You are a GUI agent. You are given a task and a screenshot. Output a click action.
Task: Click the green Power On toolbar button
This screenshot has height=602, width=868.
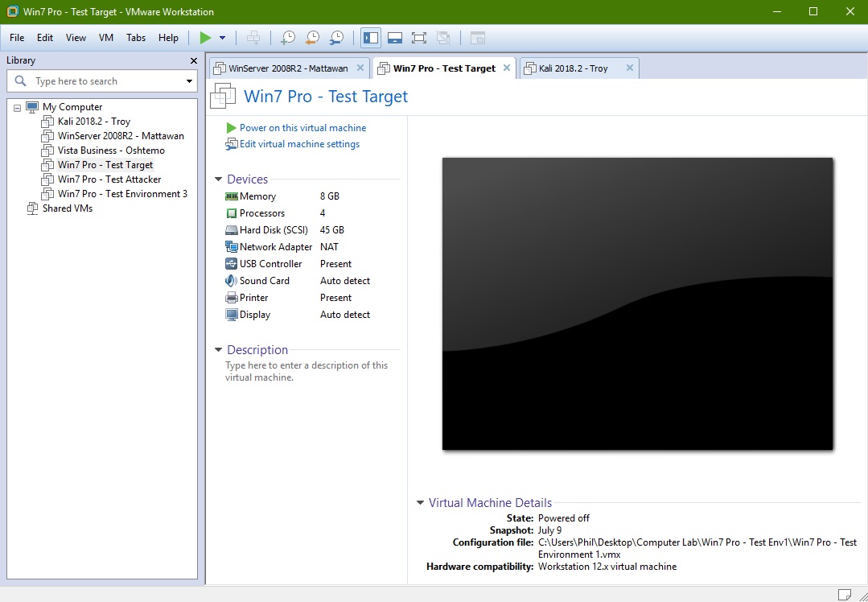(205, 38)
